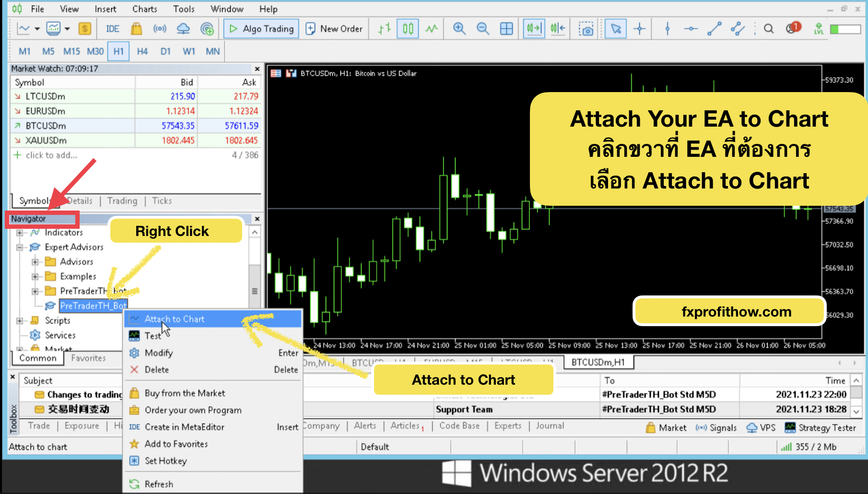Image resolution: width=868 pixels, height=494 pixels.
Task: Draw a vertical line tool
Action: 667,29
